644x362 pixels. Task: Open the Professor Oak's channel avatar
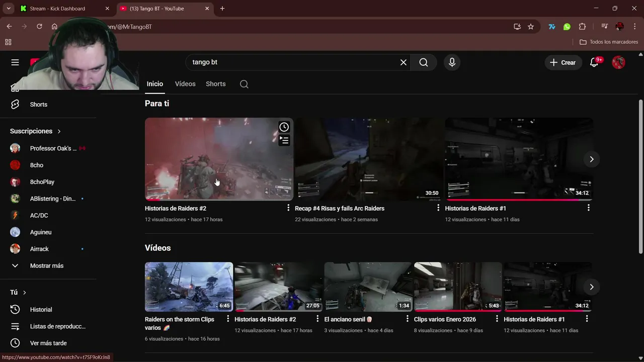[15, 148]
